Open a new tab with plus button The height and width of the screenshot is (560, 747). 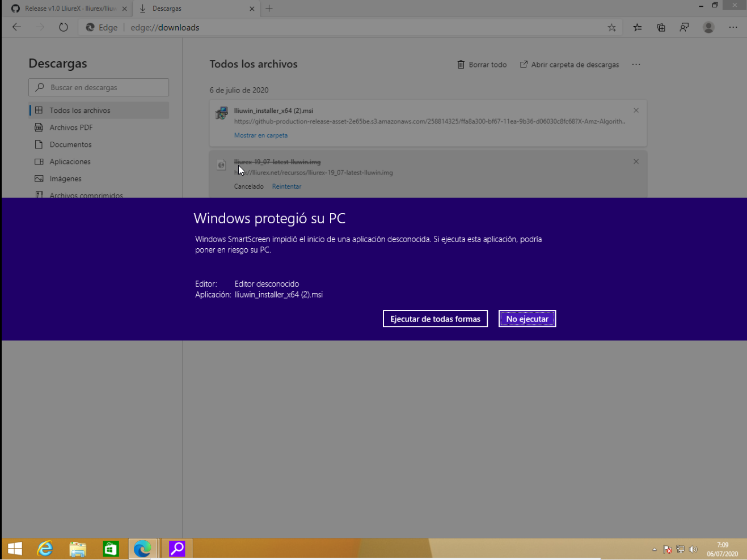coord(269,9)
